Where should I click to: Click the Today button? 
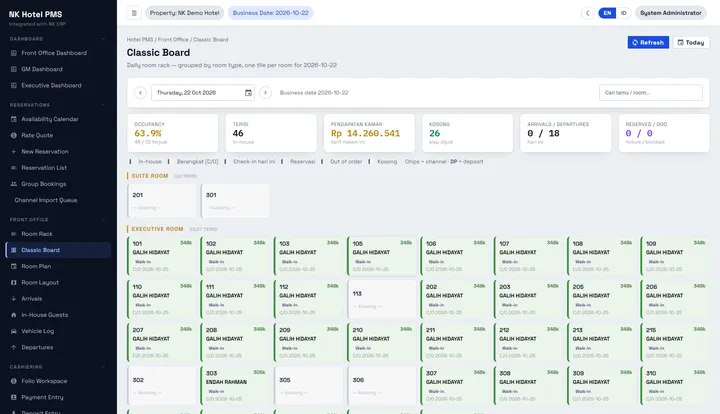click(x=691, y=42)
